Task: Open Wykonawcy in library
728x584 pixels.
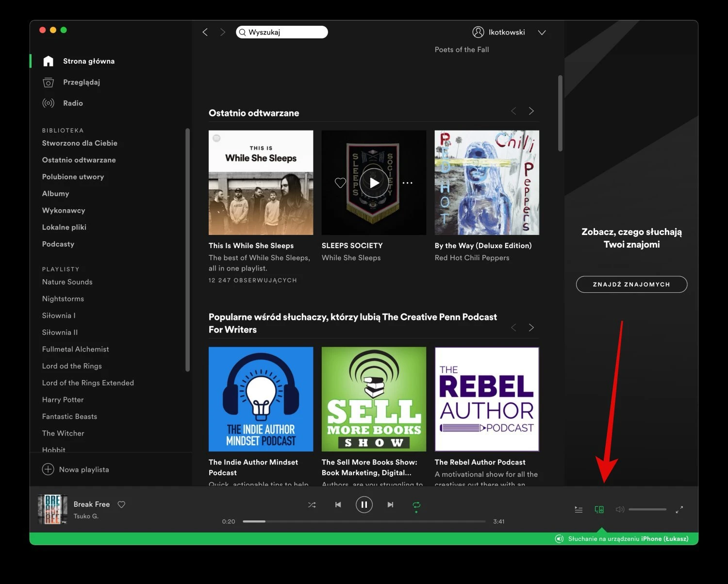Action: 64,210
